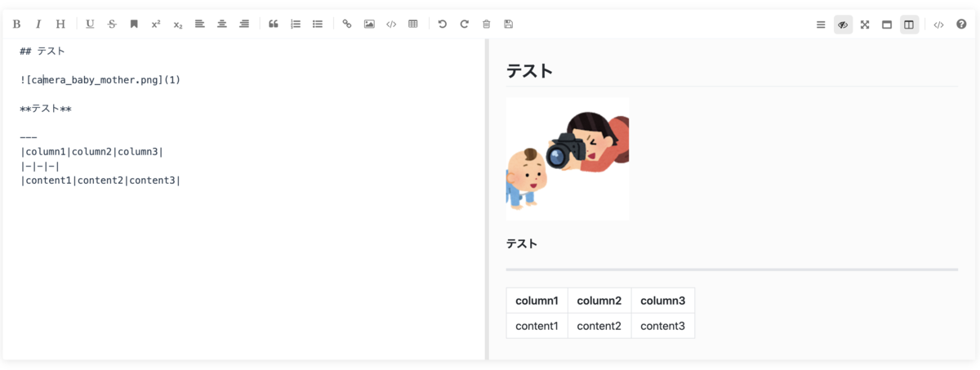
Task: Click the baby and camera image in the preview
Action: (568, 159)
